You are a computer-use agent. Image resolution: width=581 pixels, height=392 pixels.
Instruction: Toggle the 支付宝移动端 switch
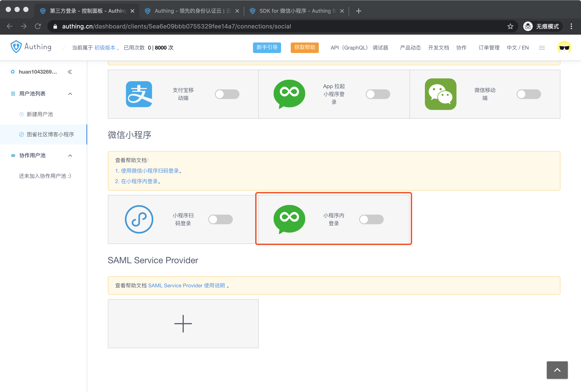[x=227, y=94]
